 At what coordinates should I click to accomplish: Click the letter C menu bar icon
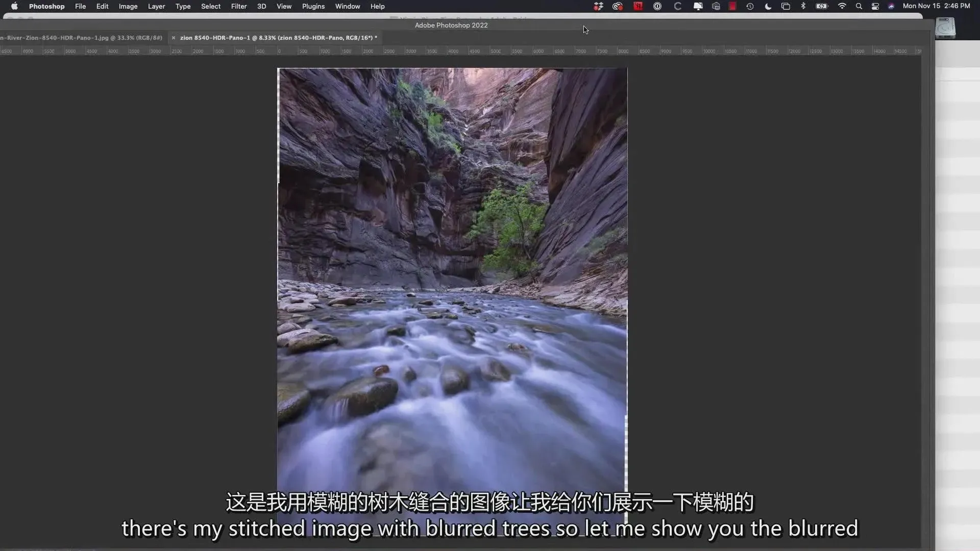pos(678,6)
